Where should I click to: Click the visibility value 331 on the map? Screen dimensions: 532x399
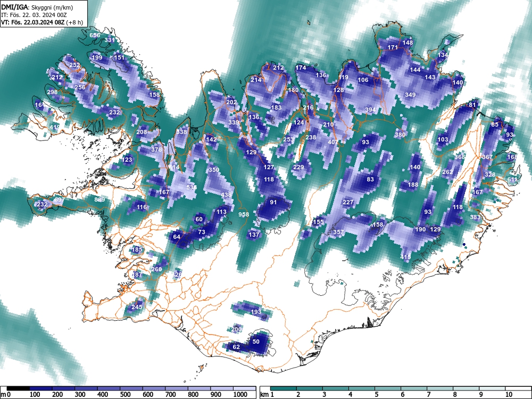click(x=110, y=40)
